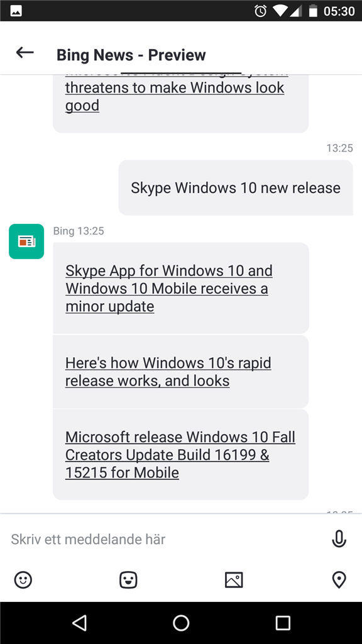Open Windows 10 Fall Creators Update Build 16199 link

pyautogui.click(x=180, y=455)
